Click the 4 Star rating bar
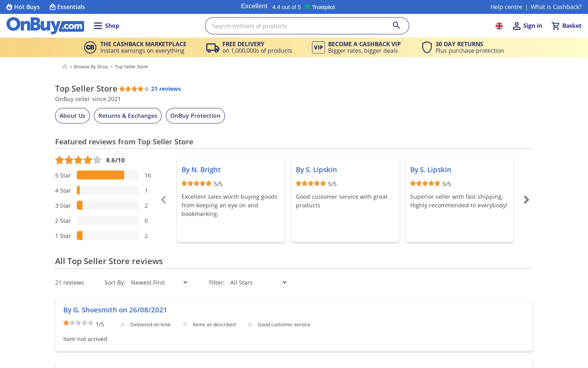The height and width of the screenshot is (368, 588). (x=108, y=190)
